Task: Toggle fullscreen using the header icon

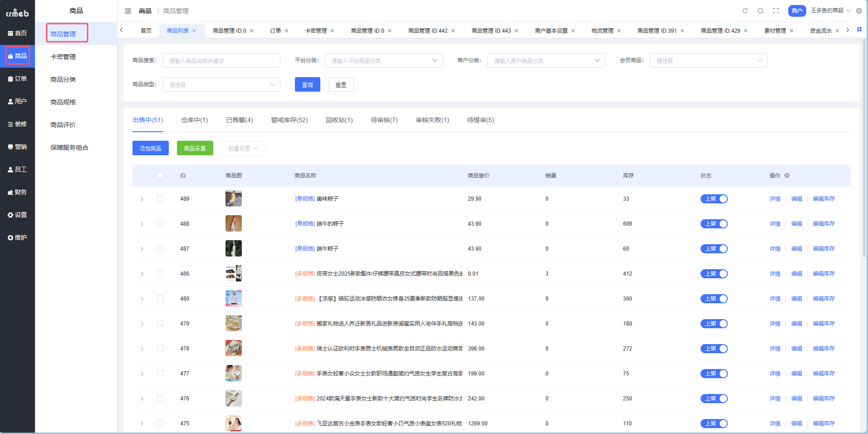Action: coord(775,10)
